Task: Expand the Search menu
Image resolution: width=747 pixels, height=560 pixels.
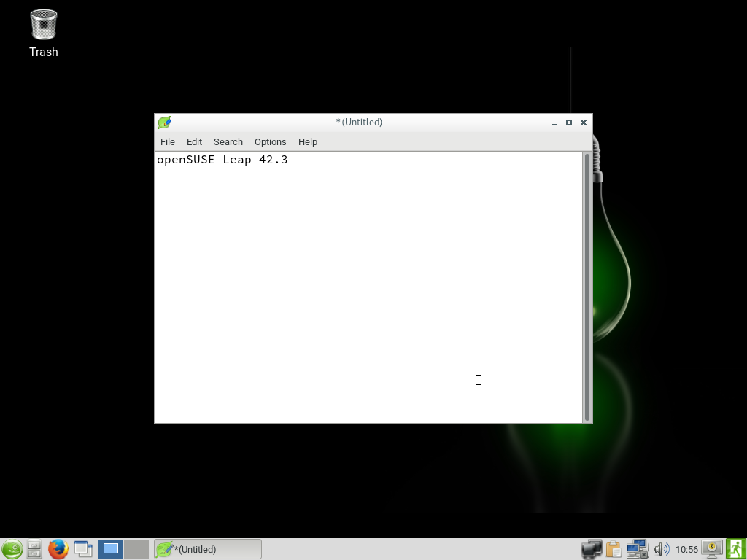Action: (228, 142)
